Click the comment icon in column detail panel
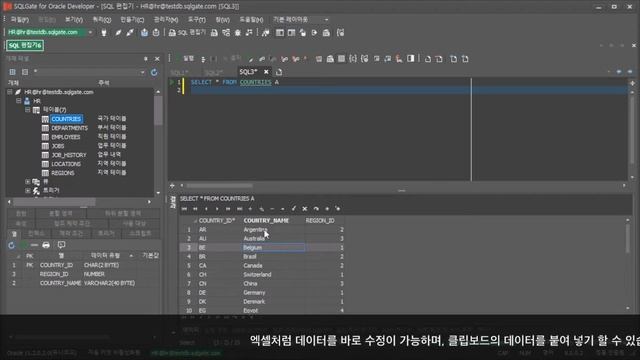The height and width of the screenshot is (360, 640). (61, 245)
